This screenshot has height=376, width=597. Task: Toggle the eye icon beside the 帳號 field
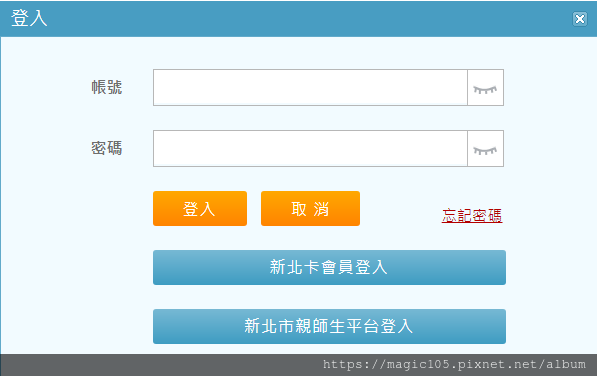point(485,88)
